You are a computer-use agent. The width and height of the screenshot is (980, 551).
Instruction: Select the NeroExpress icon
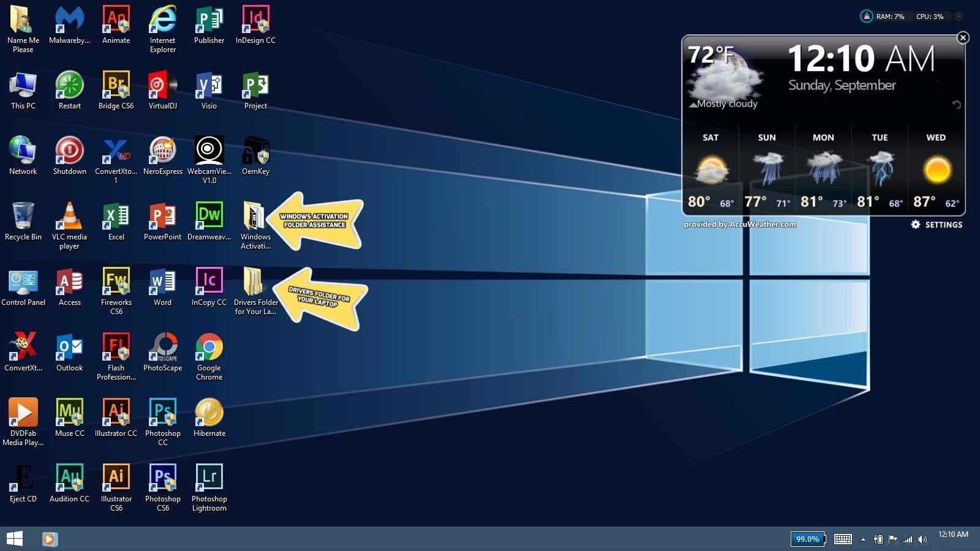coord(162,156)
